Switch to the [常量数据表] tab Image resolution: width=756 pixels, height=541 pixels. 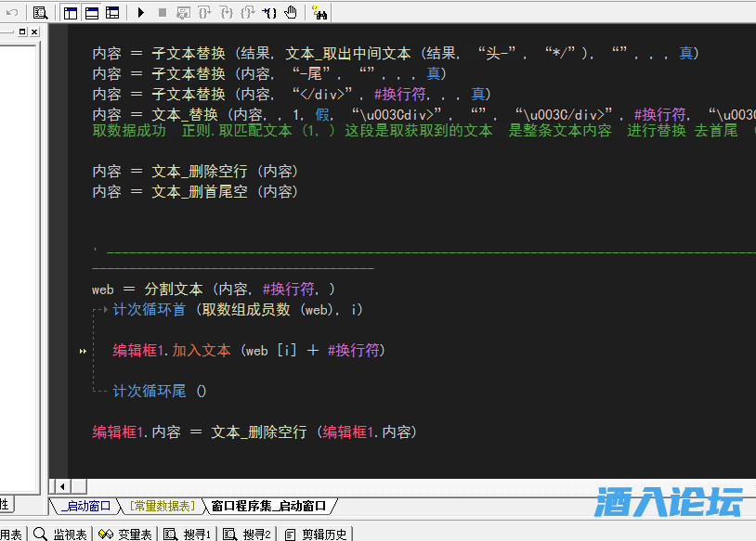[x=163, y=506]
